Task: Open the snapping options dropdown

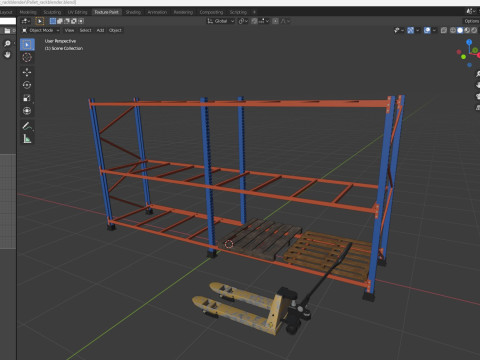Action: pos(264,21)
